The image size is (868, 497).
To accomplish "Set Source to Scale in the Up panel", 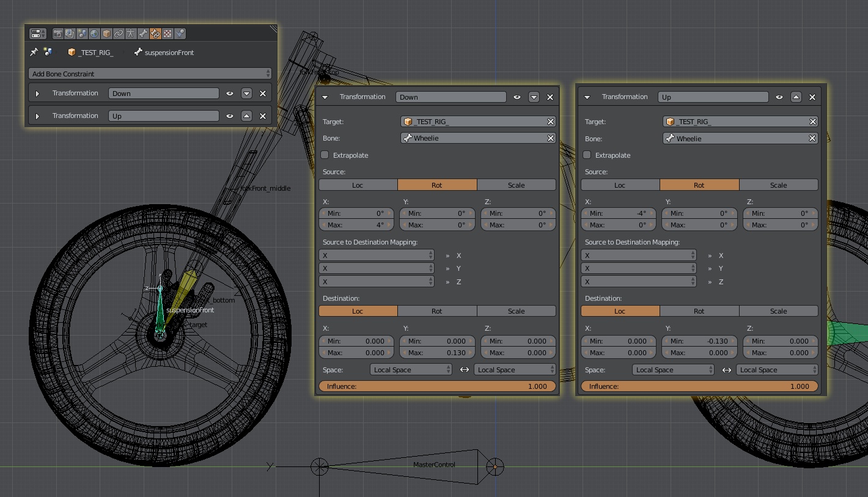I will pyautogui.click(x=779, y=185).
